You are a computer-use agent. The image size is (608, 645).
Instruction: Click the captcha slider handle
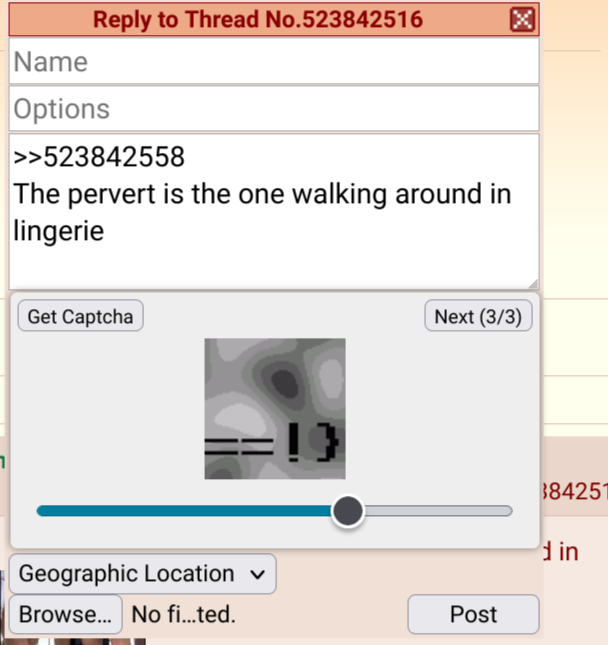click(348, 511)
